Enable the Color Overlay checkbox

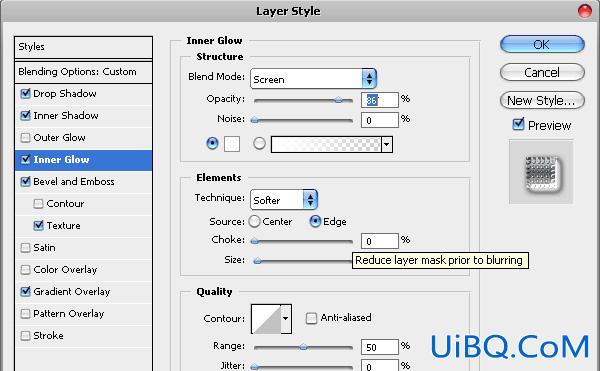point(25,270)
